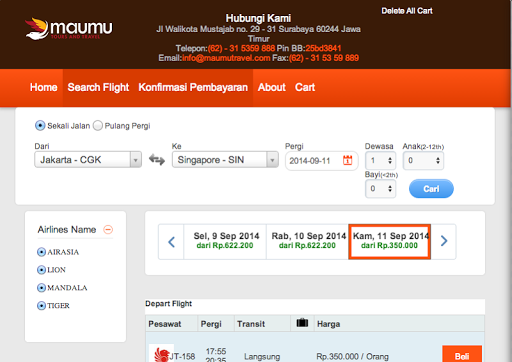Go to previous dates with left arrow
512x362 pixels.
click(171, 242)
